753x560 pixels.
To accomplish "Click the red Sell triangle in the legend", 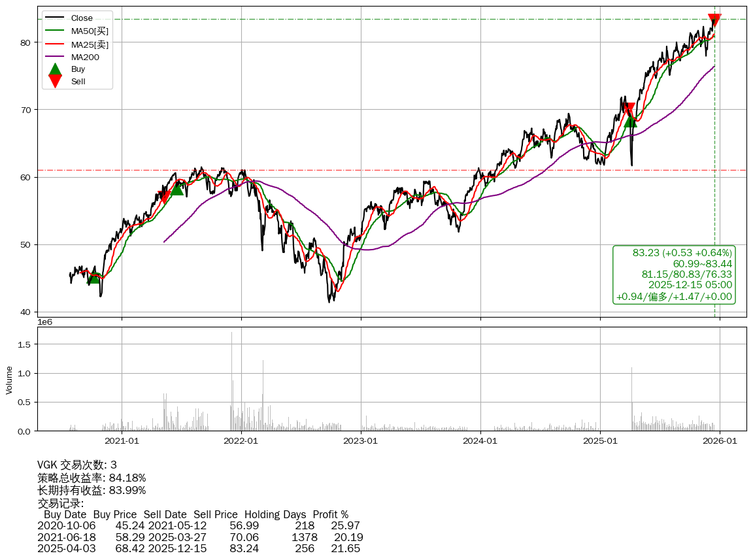I will click(56, 82).
